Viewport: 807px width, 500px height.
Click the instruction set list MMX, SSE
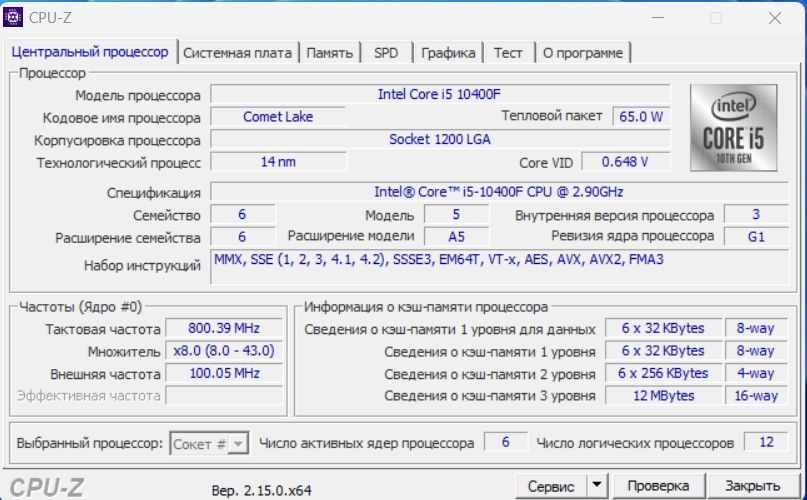click(499, 266)
